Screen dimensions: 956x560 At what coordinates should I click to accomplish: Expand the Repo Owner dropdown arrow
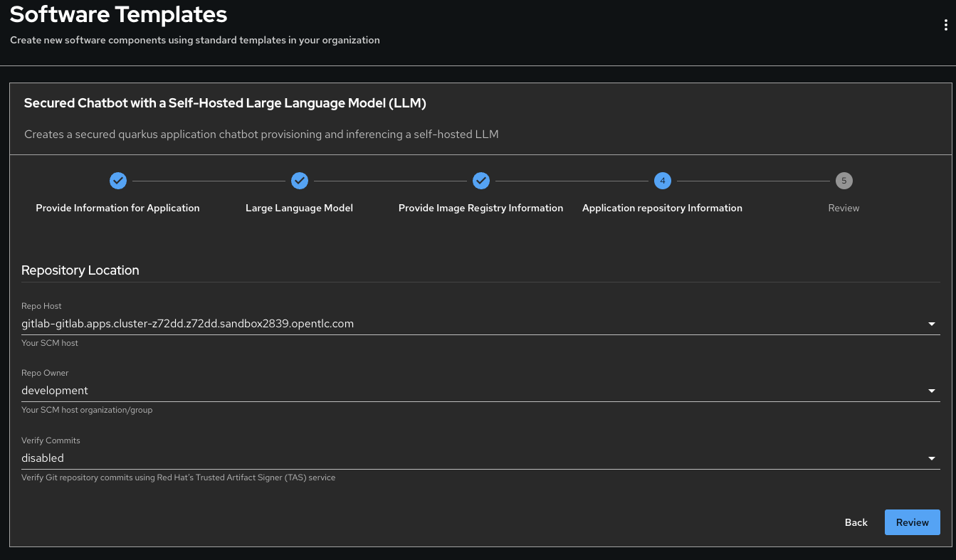pos(931,391)
